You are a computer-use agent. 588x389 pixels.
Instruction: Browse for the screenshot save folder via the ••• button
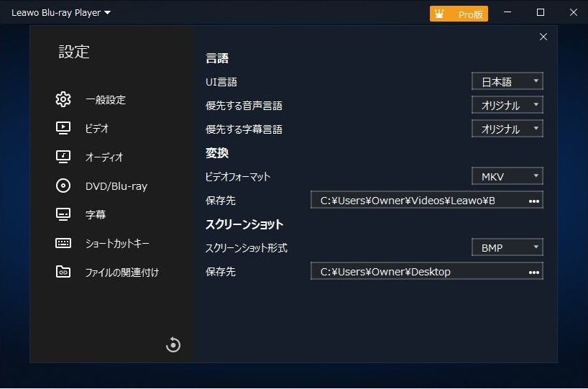[x=533, y=272]
